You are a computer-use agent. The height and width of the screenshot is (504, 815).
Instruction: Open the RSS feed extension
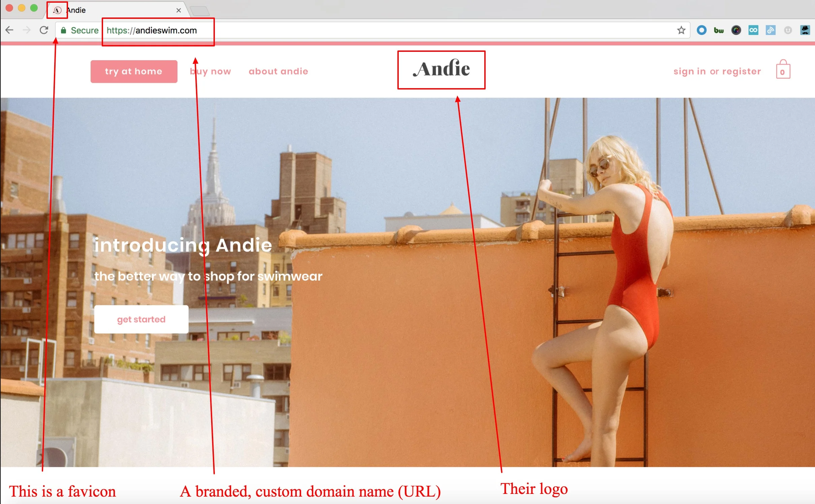pyautogui.click(x=771, y=30)
